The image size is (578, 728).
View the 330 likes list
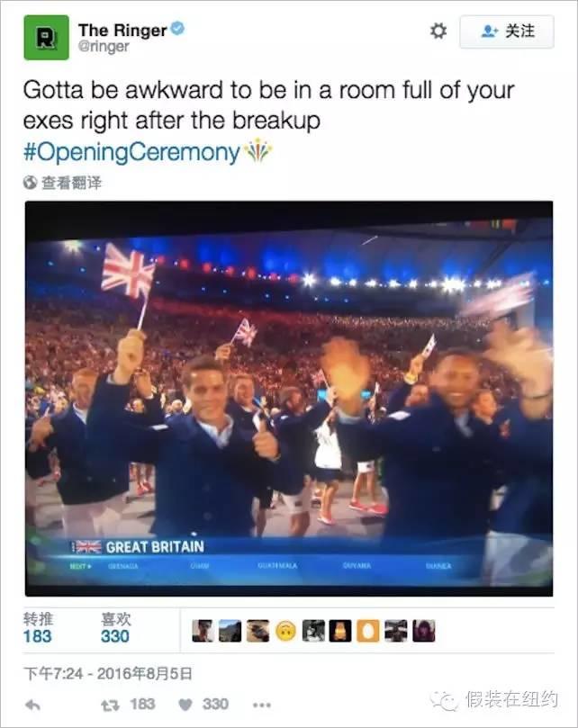click(x=116, y=628)
